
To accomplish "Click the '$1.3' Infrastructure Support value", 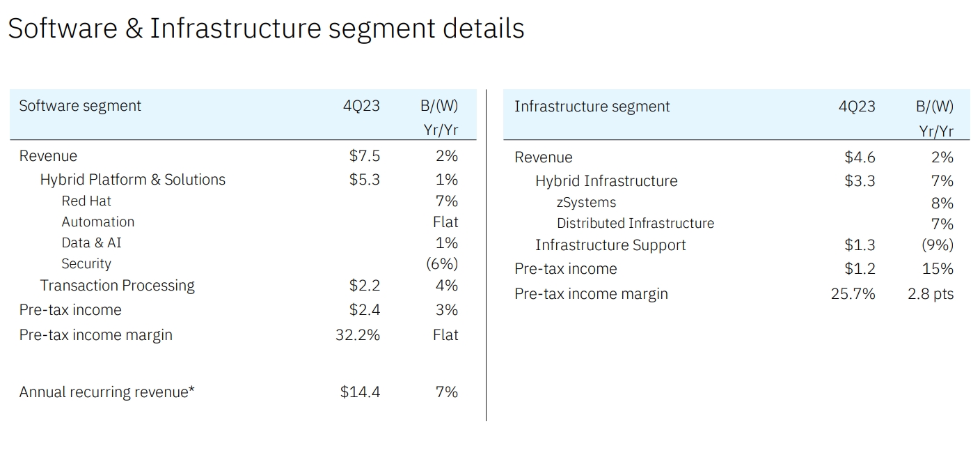I will [x=860, y=245].
